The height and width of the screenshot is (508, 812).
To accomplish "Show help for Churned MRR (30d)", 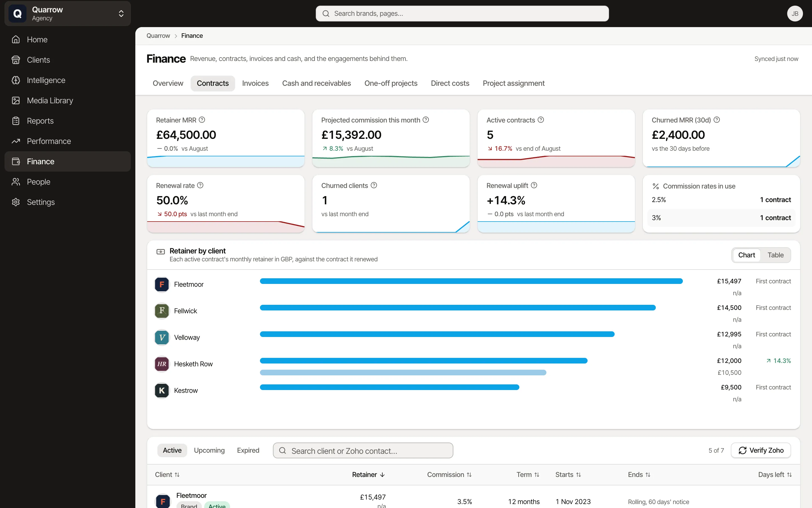I will [x=717, y=120].
